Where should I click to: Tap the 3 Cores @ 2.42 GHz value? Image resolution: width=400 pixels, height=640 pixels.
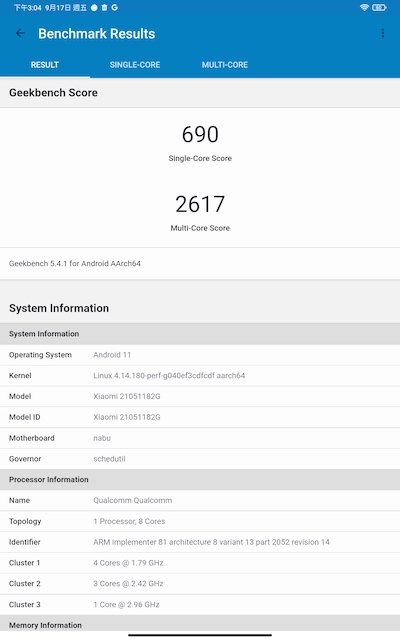(128, 584)
